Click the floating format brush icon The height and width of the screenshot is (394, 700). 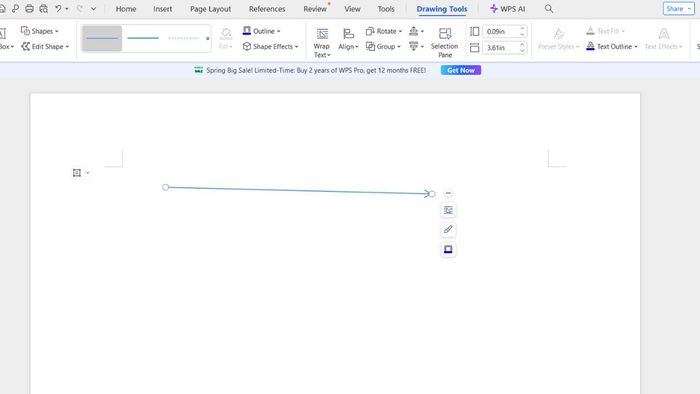click(448, 230)
